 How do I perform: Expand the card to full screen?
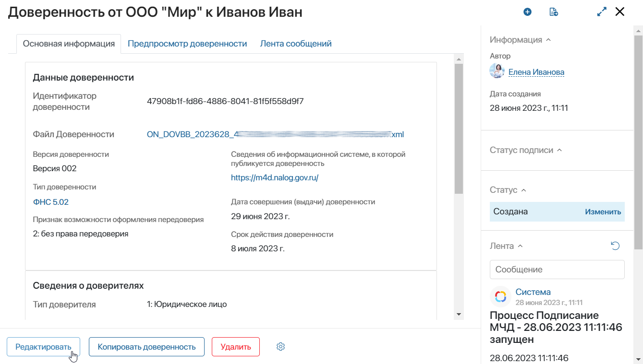(602, 12)
